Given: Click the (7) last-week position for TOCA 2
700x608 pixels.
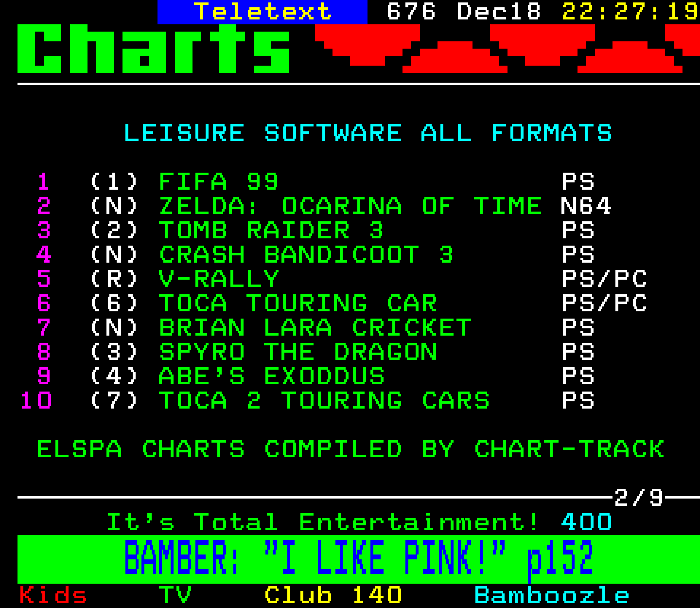Looking at the screenshot, I should coord(114,401).
